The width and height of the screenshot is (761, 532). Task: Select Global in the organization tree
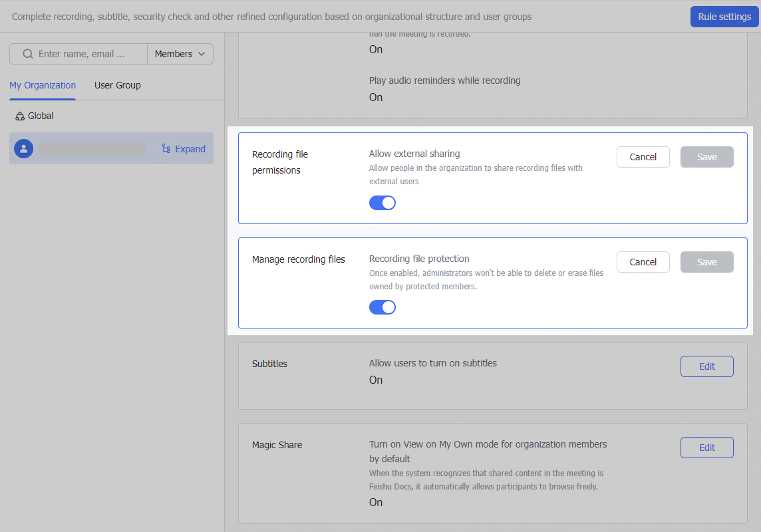pos(34,116)
